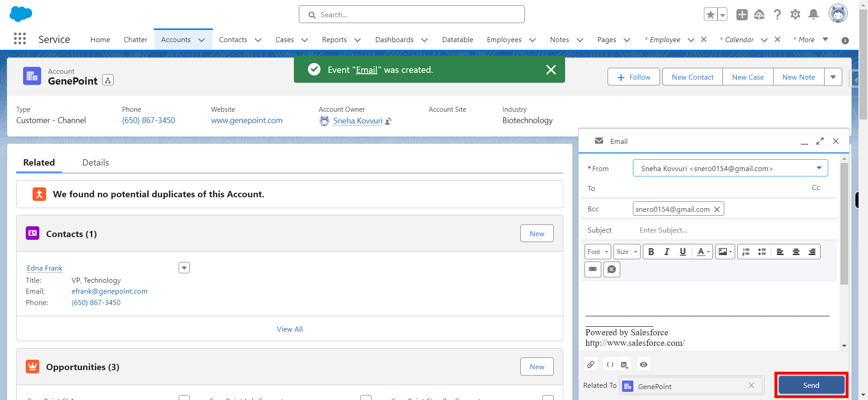Align email text right

(812, 252)
